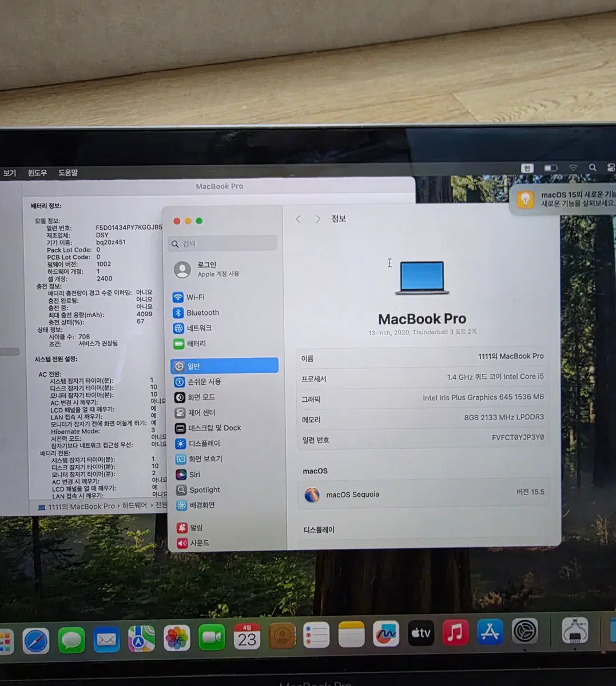Launch Photos from the Dock
Image resolution: width=616 pixels, height=686 pixels.
[x=177, y=638]
